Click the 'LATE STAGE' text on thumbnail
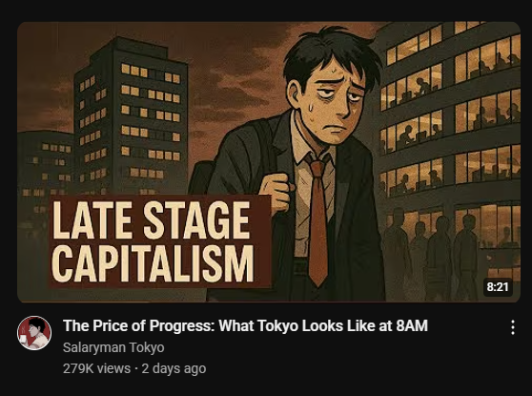This screenshot has width=532, height=396. (152, 220)
